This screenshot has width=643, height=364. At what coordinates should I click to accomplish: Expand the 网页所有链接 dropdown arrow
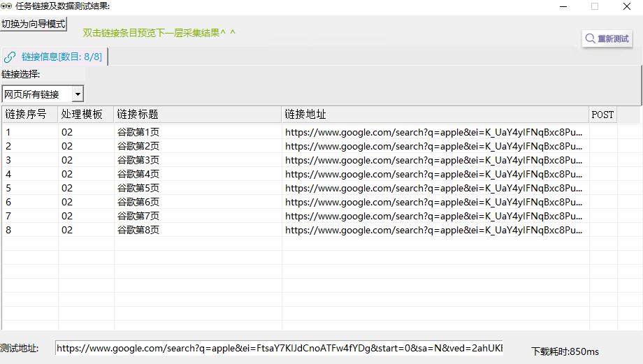pyautogui.click(x=78, y=94)
